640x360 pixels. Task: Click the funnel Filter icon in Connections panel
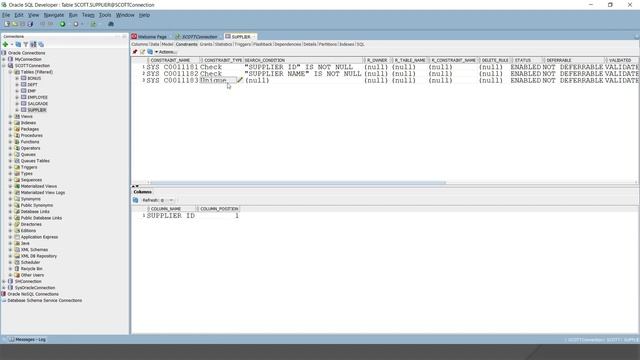coord(26,44)
